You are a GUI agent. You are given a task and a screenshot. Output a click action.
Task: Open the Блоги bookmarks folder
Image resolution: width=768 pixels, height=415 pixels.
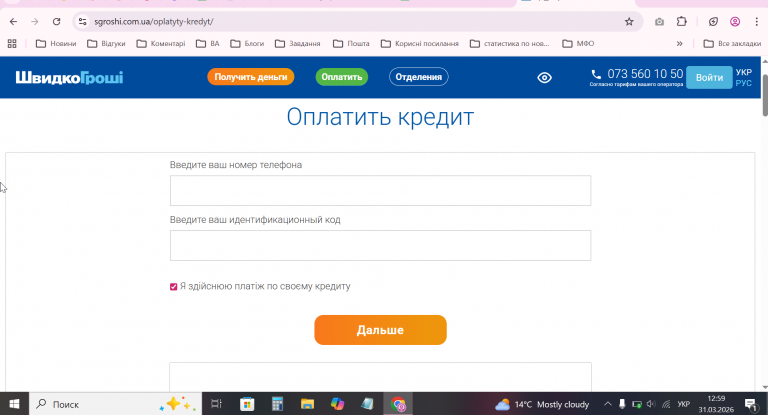[247, 44]
